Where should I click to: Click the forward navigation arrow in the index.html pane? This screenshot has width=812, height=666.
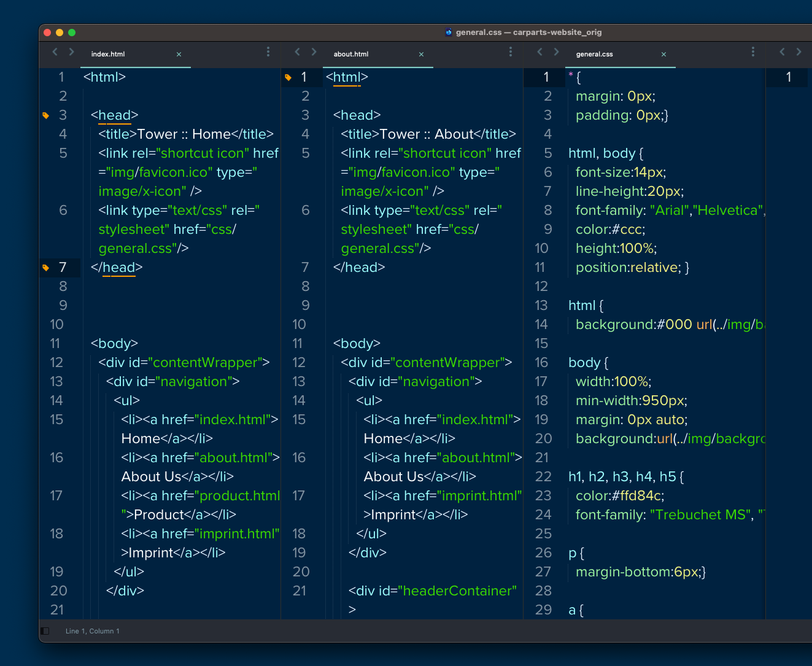pos(71,52)
